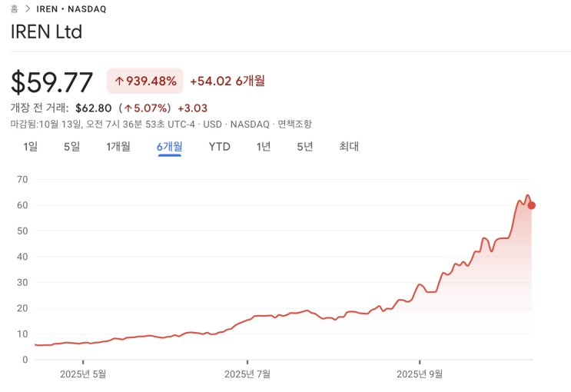
Task: Switch to the 5년 range tab
Action: [305, 147]
